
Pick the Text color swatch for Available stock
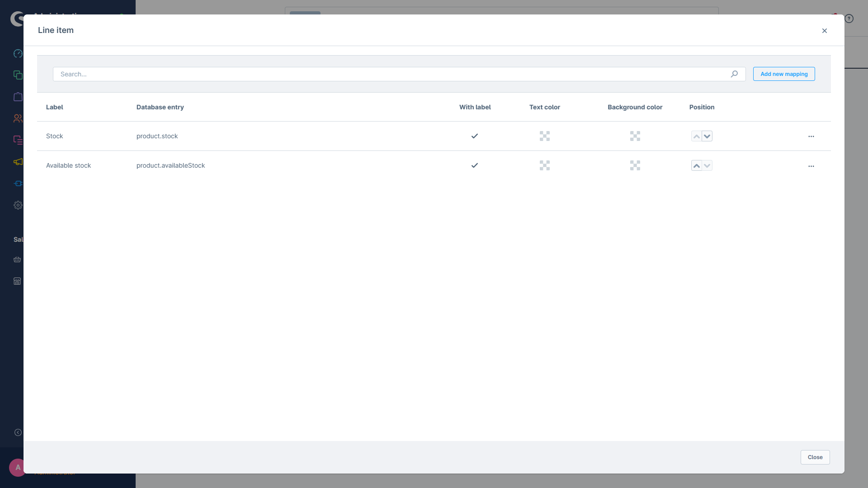pos(545,165)
